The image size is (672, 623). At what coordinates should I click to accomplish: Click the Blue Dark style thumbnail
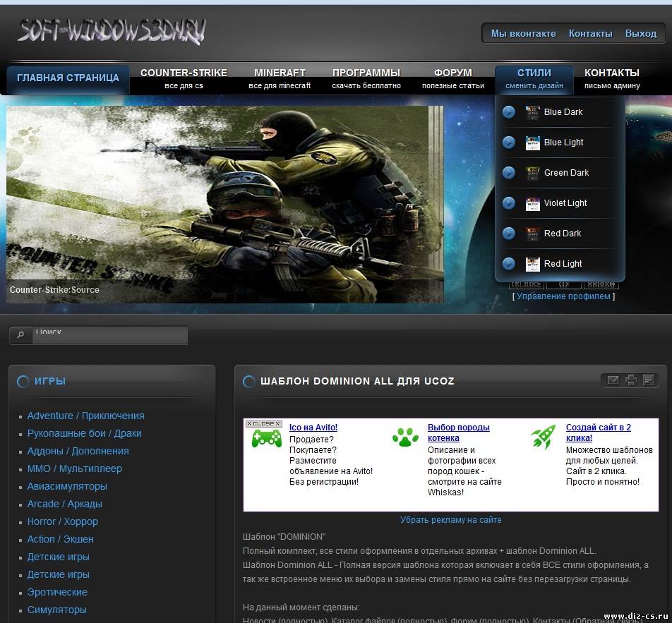point(533,112)
